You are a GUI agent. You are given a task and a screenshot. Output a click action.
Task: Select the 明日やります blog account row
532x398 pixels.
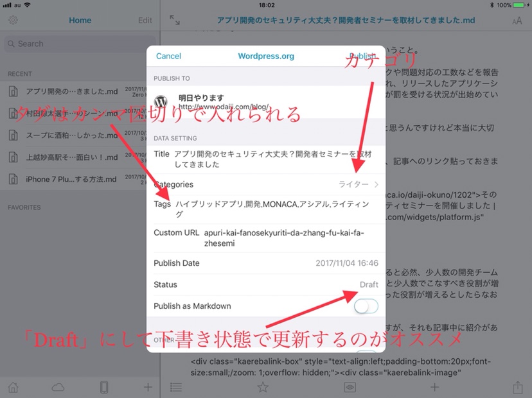point(266,101)
